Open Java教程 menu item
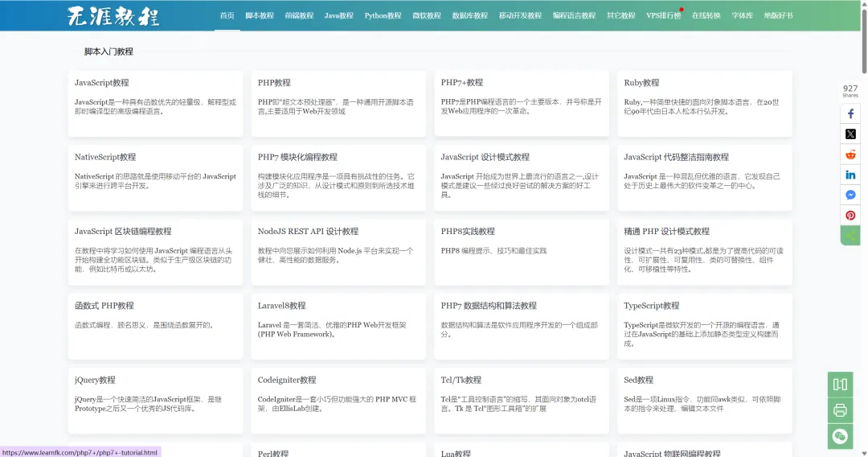 pos(339,15)
